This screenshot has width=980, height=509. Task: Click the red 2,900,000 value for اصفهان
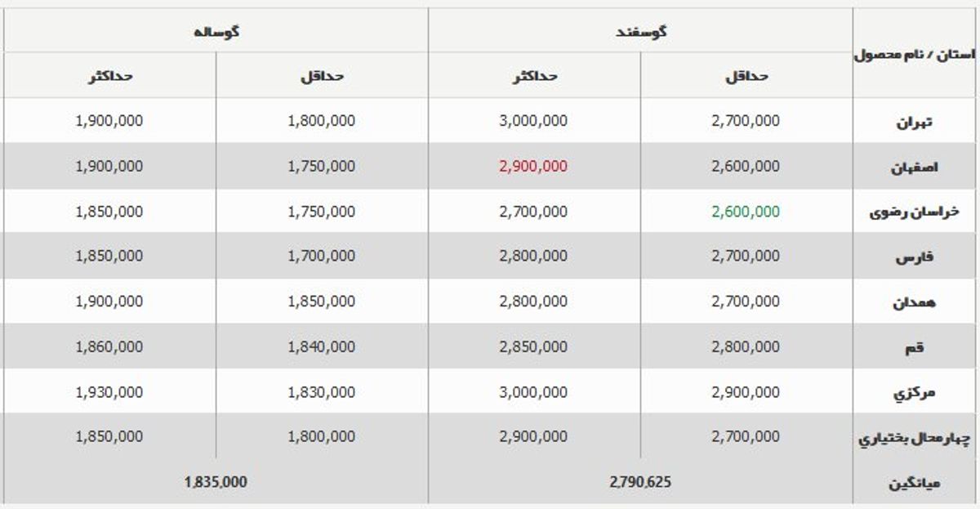point(533,167)
